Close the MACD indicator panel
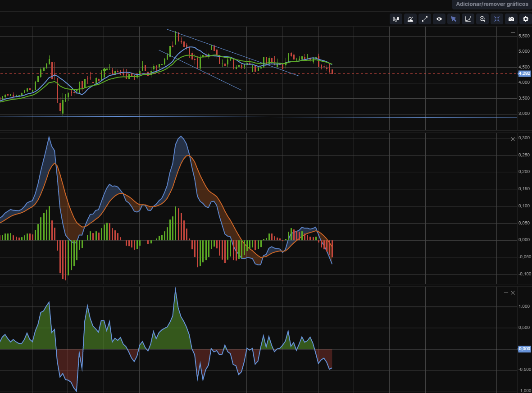Image resolution: width=532 pixels, height=393 pixels. coord(513,139)
